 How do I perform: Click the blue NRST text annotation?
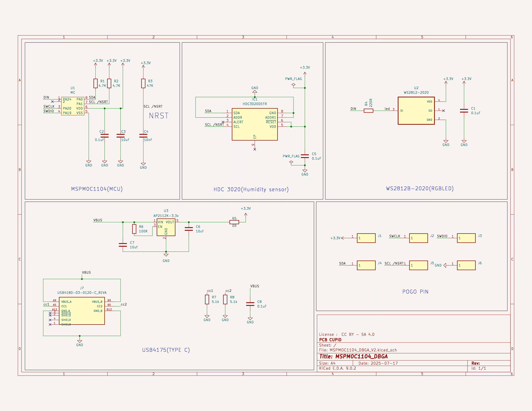tap(159, 116)
